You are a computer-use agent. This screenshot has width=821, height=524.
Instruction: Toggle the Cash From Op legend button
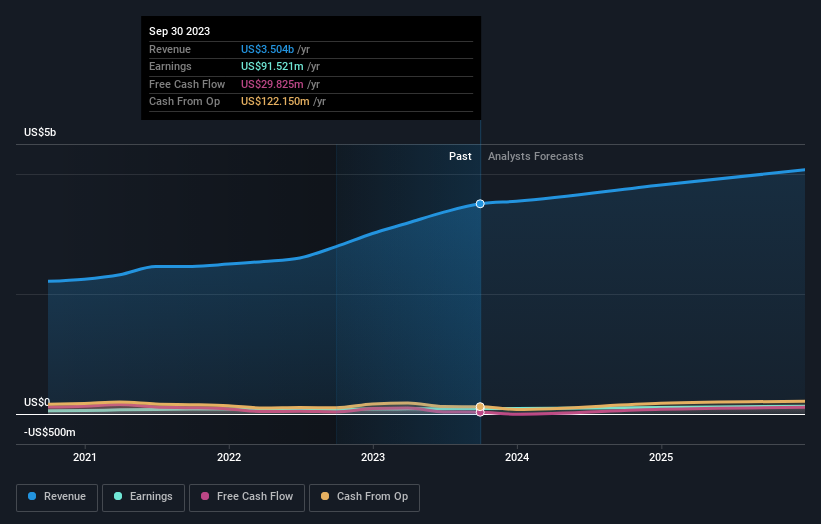(364, 497)
